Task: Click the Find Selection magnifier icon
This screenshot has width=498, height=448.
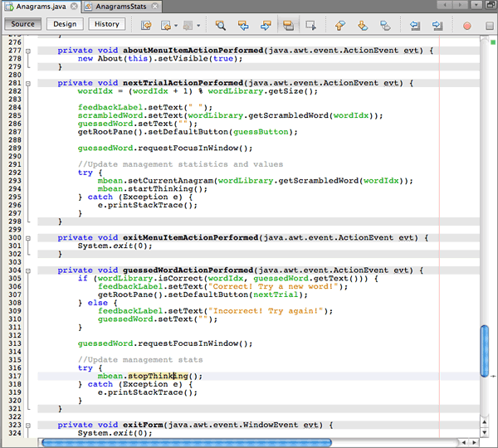Action: click(221, 25)
